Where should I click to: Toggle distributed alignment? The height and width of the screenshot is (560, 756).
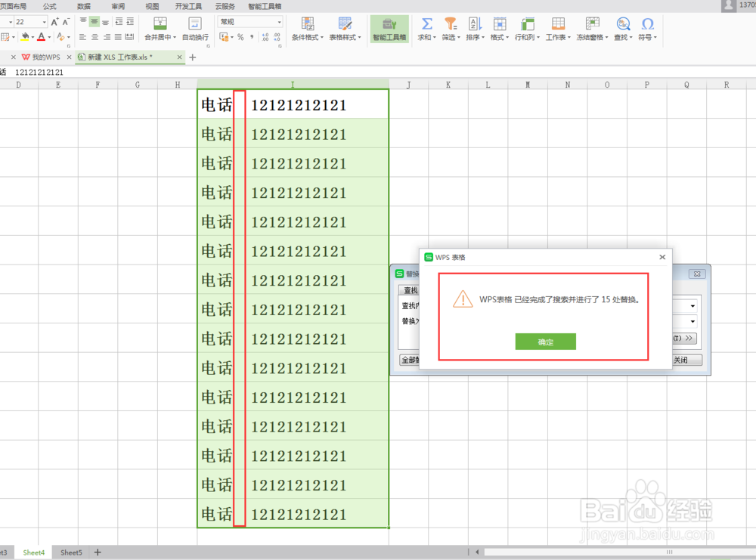coord(130,37)
